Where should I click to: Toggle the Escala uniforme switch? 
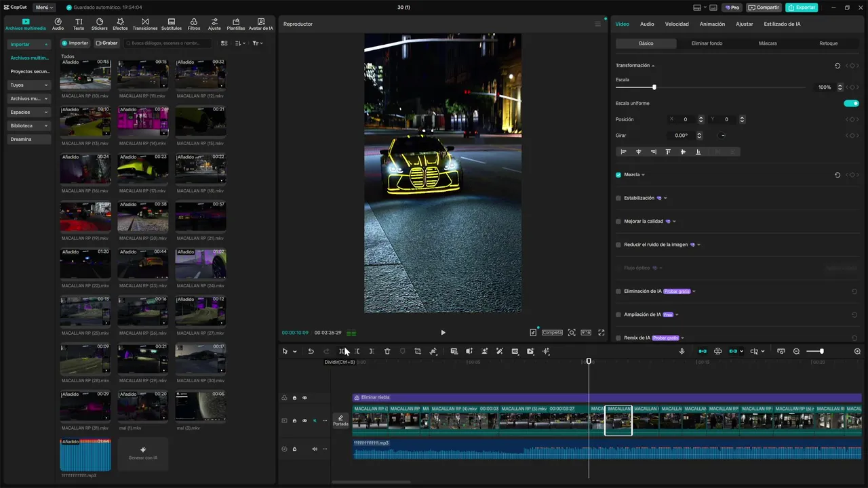tap(851, 104)
